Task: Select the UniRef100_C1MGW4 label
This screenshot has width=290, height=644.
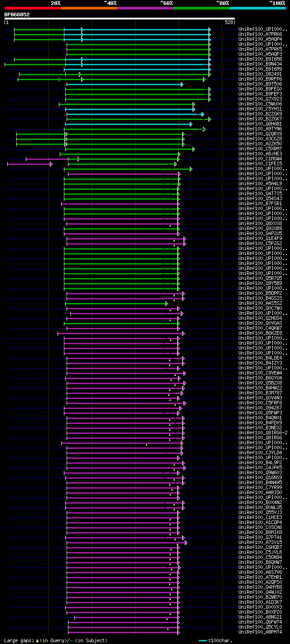Action: pyautogui.click(x=260, y=159)
